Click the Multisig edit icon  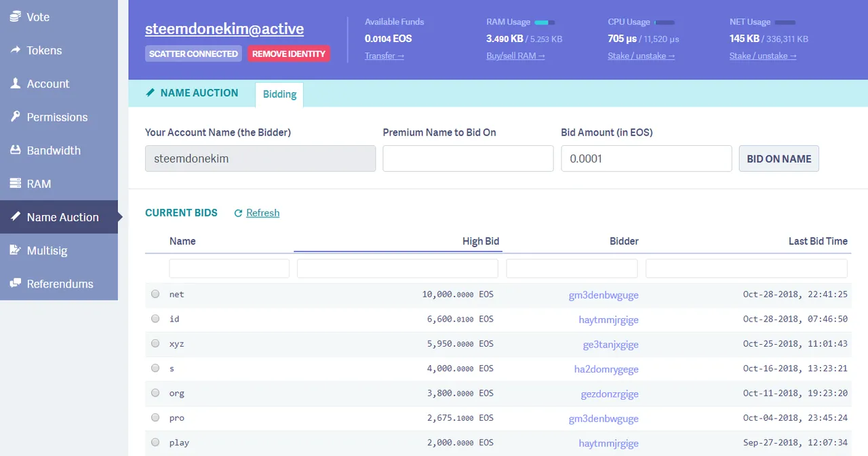click(15, 250)
